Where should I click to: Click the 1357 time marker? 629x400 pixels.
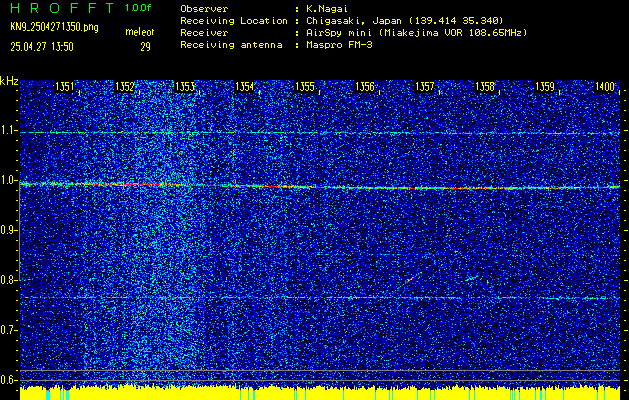click(424, 87)
